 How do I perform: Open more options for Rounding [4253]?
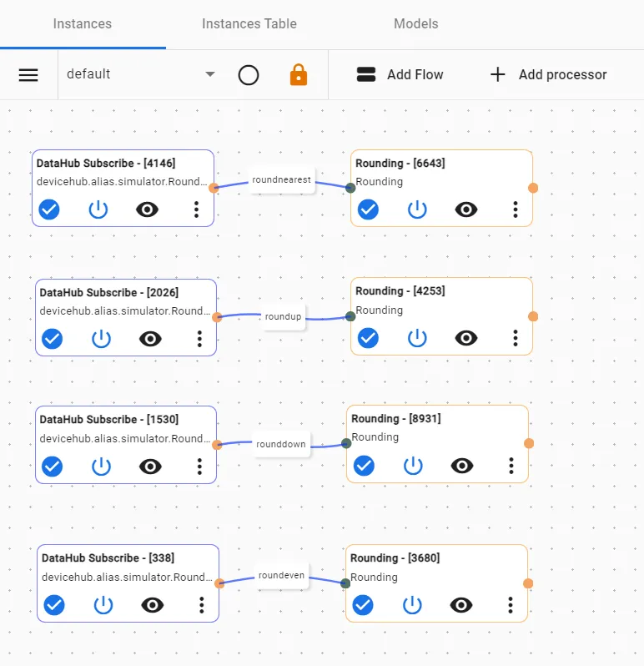point(516,338)
